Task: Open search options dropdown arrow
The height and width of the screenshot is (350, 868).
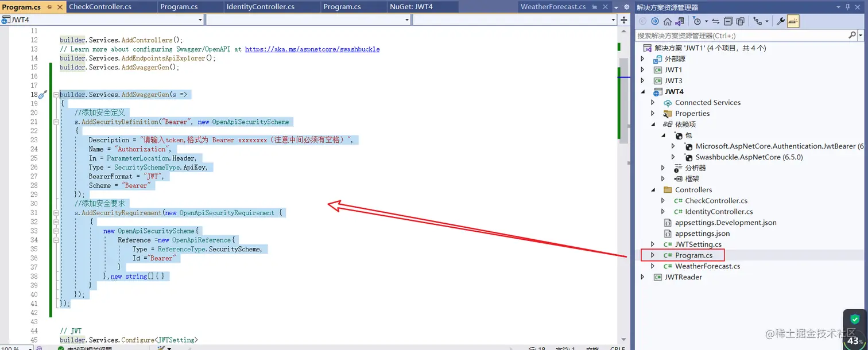Action: [x=861, y=36]
